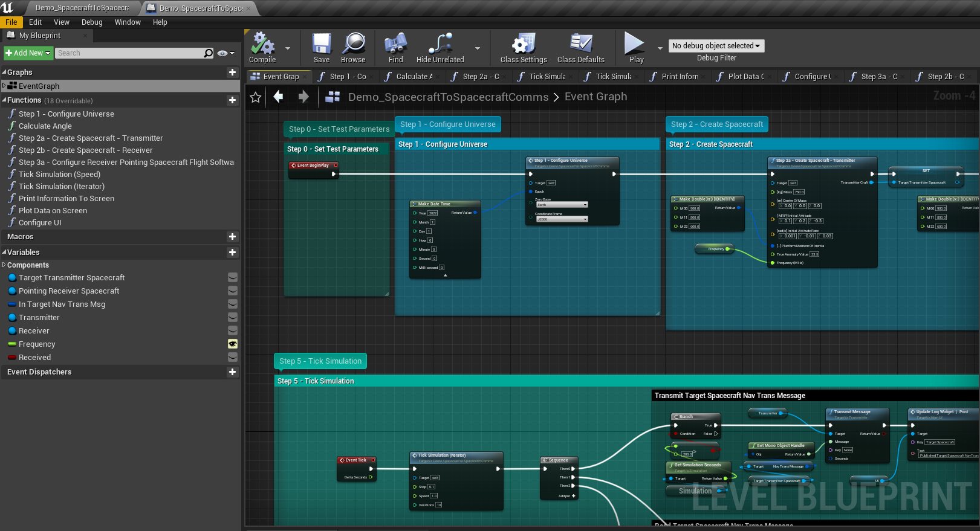Image resolution: width=980 pixels, height=531 pixels.
Task: Open the Debug menu
Action: [x=92, y=22]
